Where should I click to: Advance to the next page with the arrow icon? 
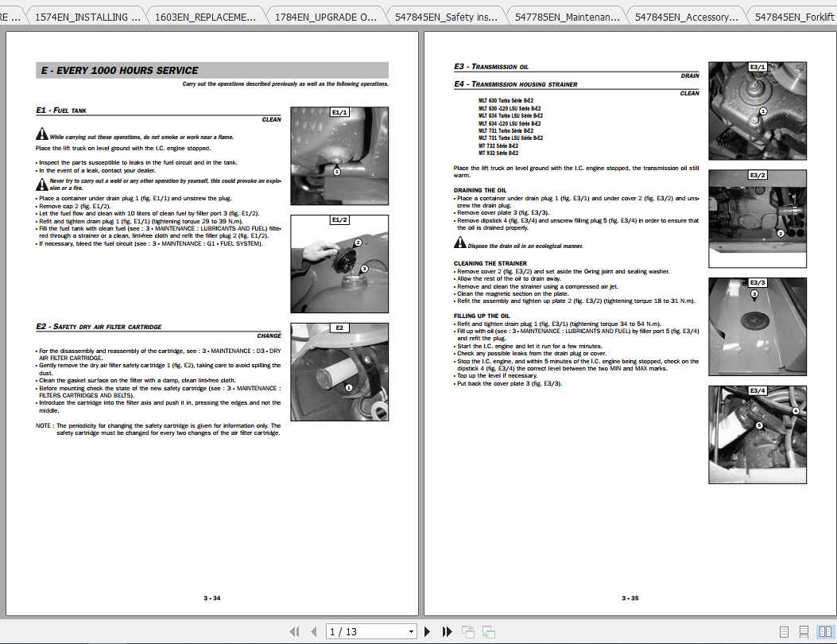coord(427,630)
